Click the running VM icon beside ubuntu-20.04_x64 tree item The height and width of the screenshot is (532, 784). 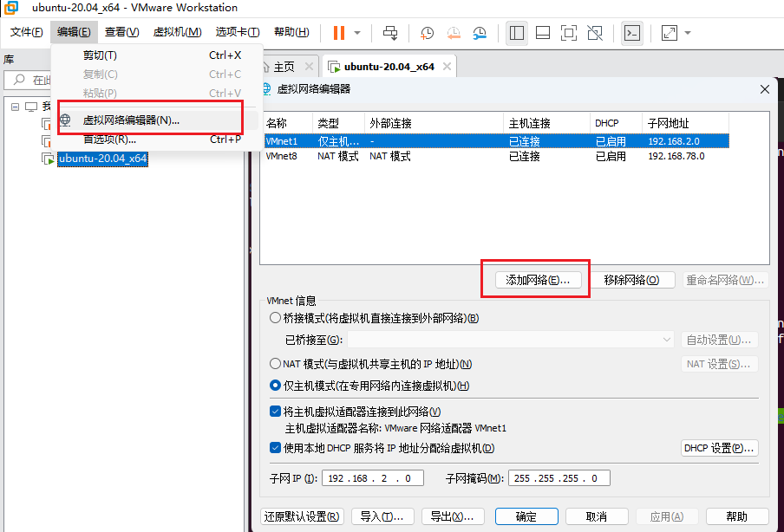click(x=48, y=159)
